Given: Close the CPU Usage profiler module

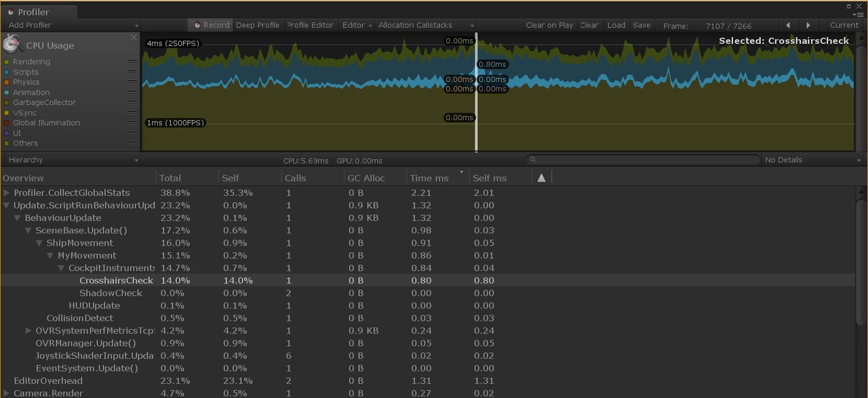Looking at the screenshot, I should [134, 38].
